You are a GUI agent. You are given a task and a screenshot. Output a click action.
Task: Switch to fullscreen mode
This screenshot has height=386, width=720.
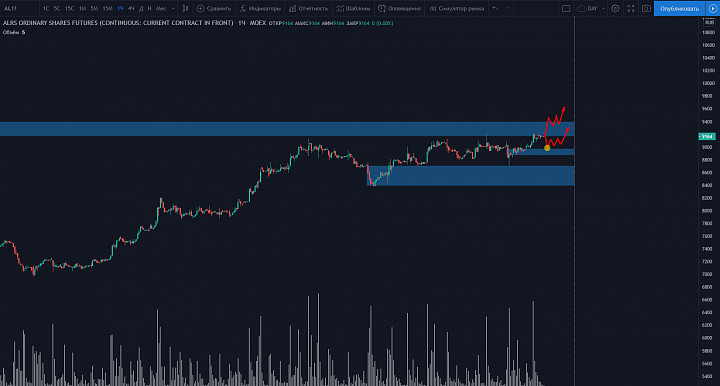pyautogui.click(x=630, y=8)
